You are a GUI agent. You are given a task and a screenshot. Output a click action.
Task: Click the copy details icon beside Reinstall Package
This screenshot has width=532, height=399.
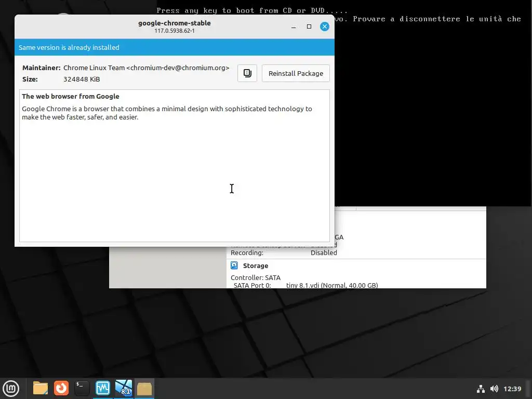(247, 73)
